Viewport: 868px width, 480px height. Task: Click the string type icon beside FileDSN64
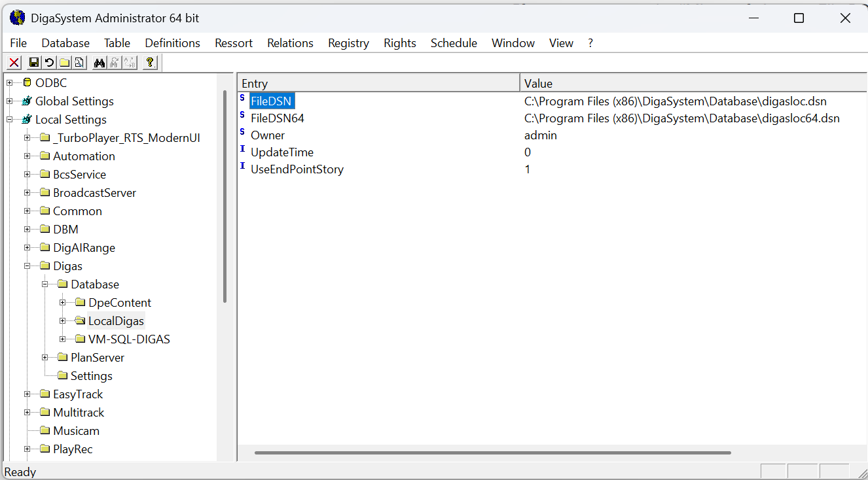(x=242, y=116)
